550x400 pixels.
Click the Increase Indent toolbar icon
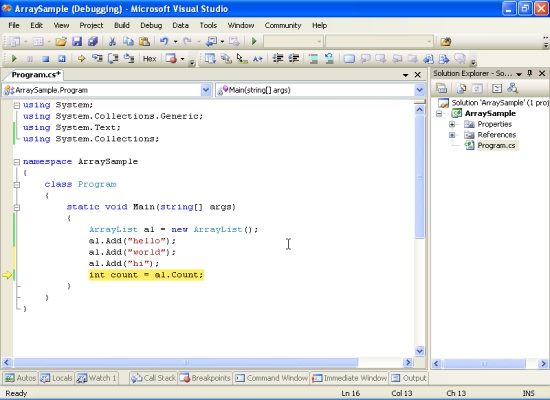294,59
